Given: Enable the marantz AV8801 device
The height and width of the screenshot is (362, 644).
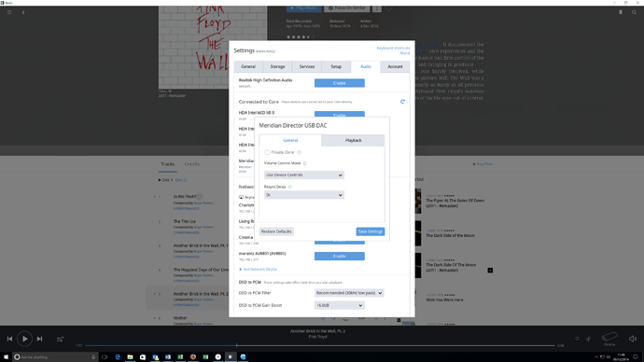Looking at the screenshot, I should point(339,257).
